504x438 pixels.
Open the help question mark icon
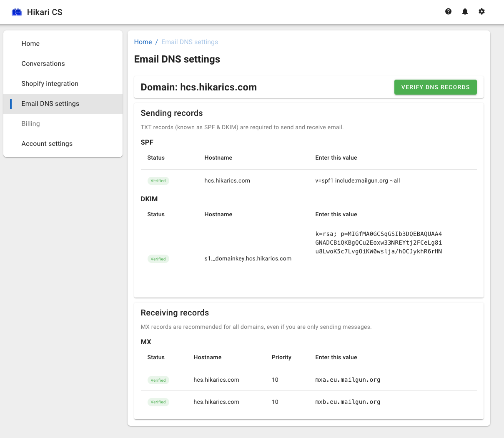448,12
